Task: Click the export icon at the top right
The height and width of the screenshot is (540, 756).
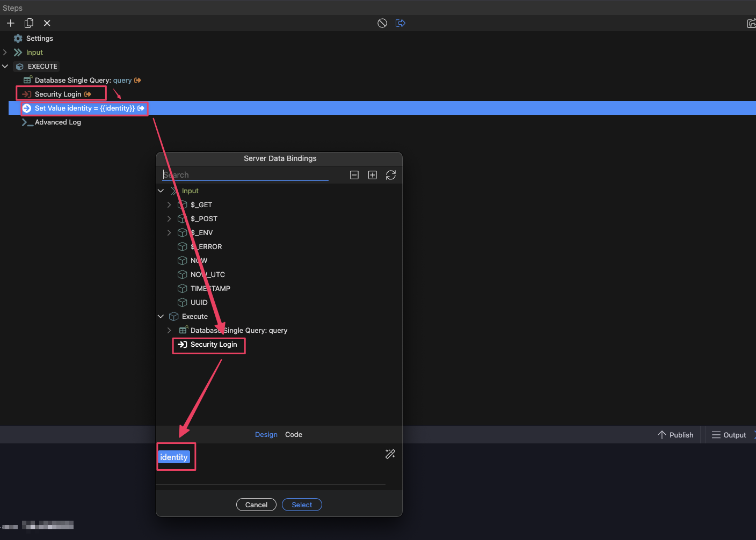Action: point(751,23)
